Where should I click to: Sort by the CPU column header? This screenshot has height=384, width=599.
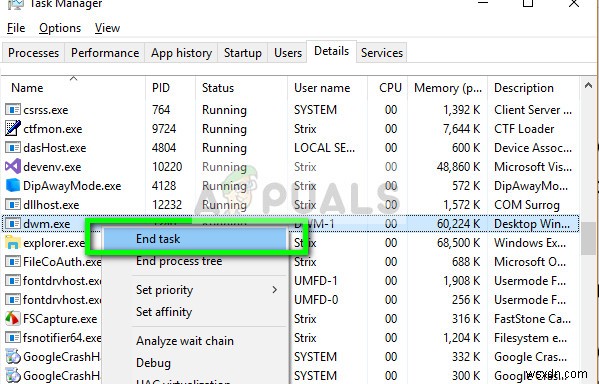pyautogui.click(x=387, y=88)
